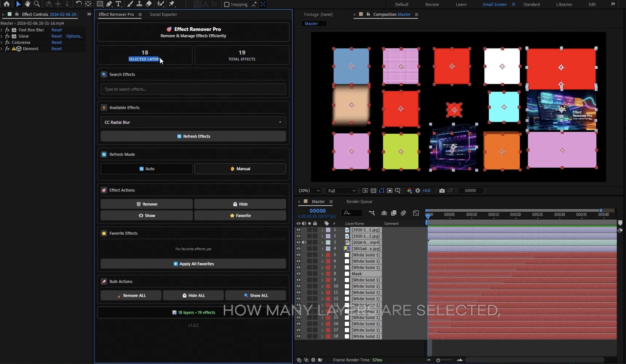Select the Hand tool
Image resolution: width=626 pixels, height=364 pixels.
tap(28, 4)
